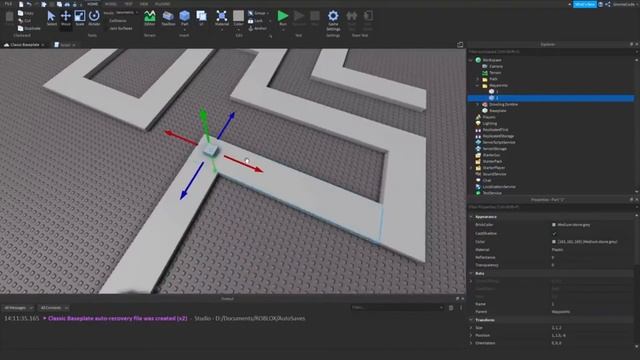Collapse the Data property section
Viewport: 640px width, 360px height.
(x=471, y=273)
